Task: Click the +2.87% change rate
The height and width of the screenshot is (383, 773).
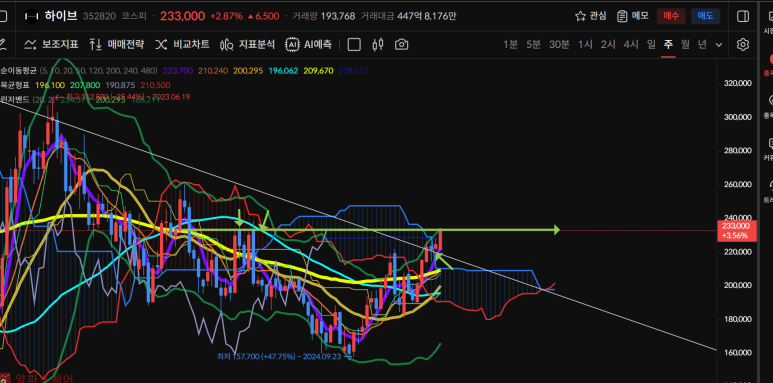Action: tap(226, 16)
